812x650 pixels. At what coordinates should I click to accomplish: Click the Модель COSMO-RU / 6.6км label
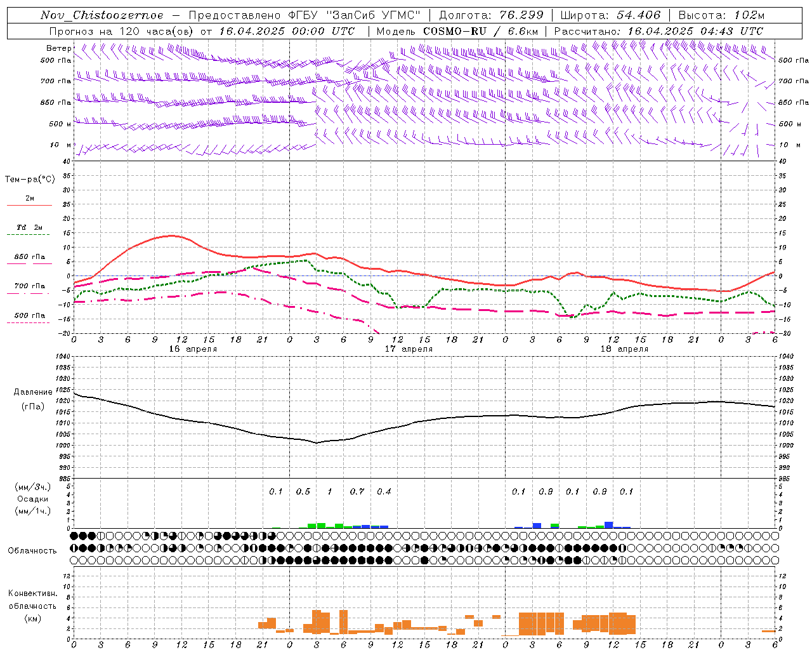[x=457, y=31]
